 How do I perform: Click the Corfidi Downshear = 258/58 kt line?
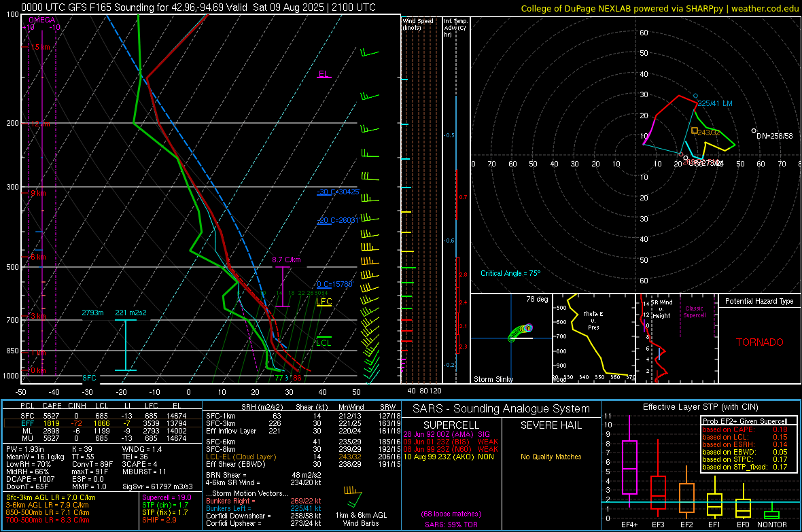[264, 516]
